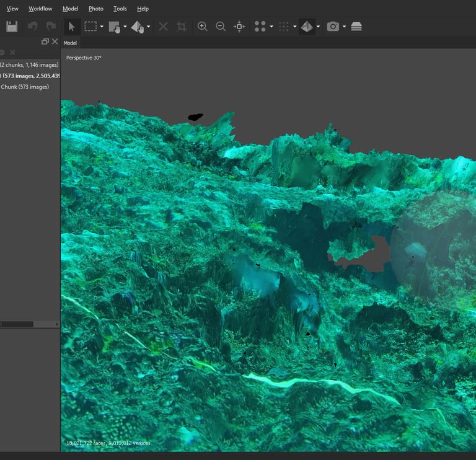The width and height of the screenshot is (476, 460).
Task: Open the Model menu
Action: (71, 9)
